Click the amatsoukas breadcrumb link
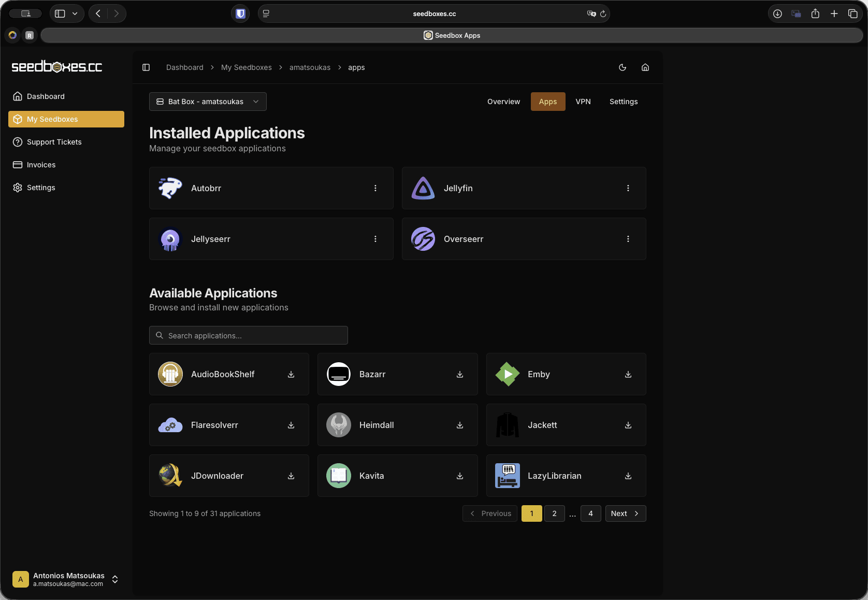 pyautogui.click(x=310, y=67)
